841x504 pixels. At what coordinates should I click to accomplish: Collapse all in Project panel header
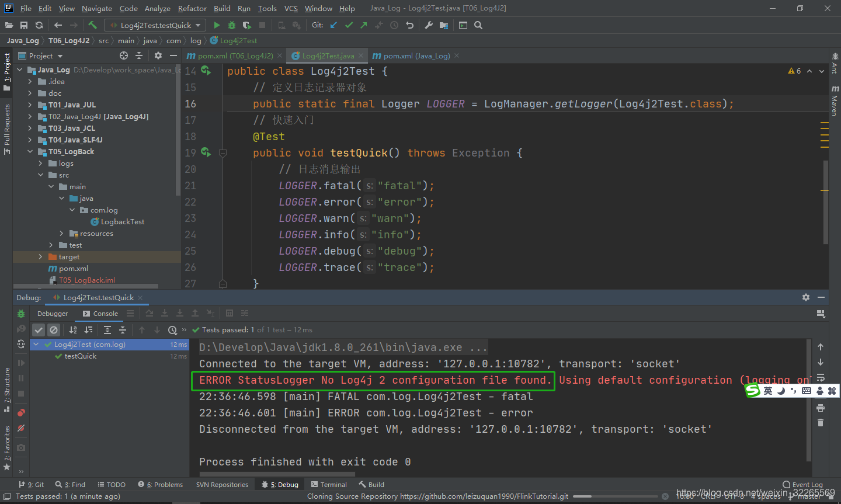pos(139,55)
